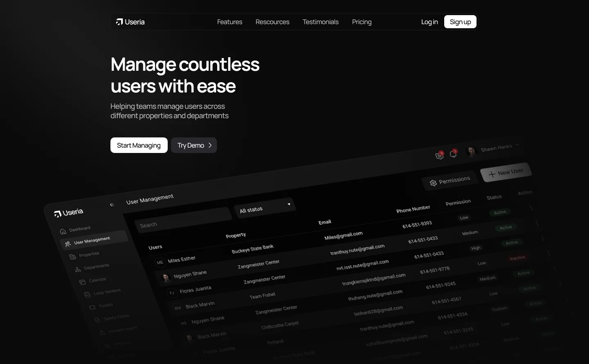589x364 pixels.
Task: Open the Calendar icon in the sidebar
Action: [x=82, y=282]
